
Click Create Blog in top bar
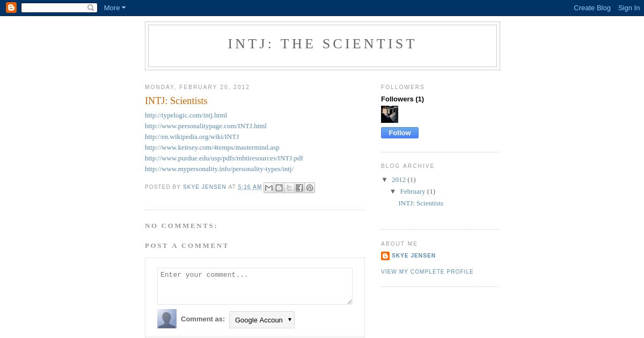592,8
